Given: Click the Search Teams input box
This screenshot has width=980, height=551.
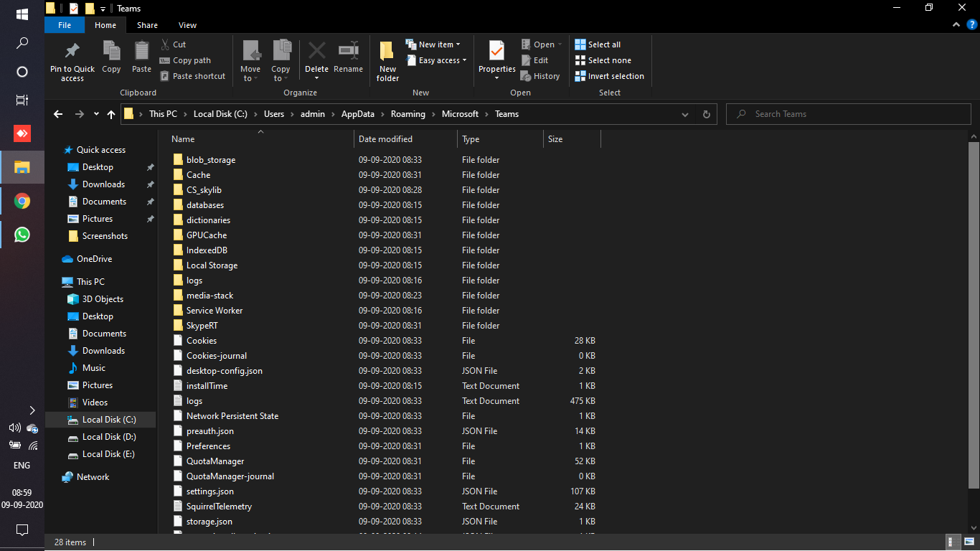Looking at the screenshot, I should (849, 114).
